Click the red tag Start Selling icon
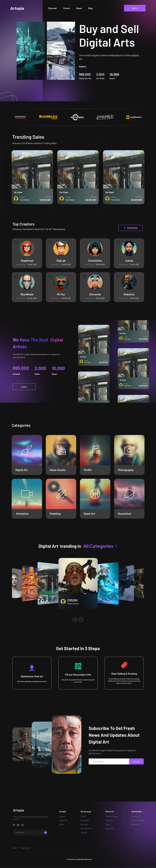Viewport: 156px width, 868px height. pos(124,665)
